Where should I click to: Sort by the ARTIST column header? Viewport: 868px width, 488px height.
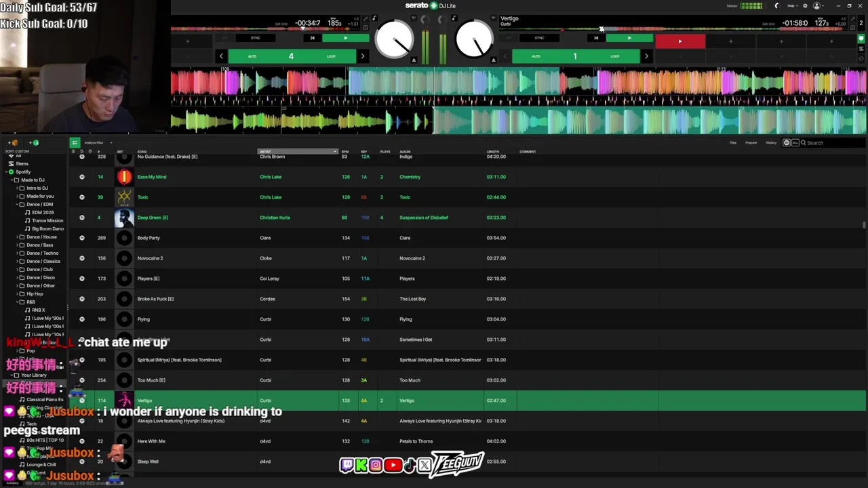(x=297, y=151)
